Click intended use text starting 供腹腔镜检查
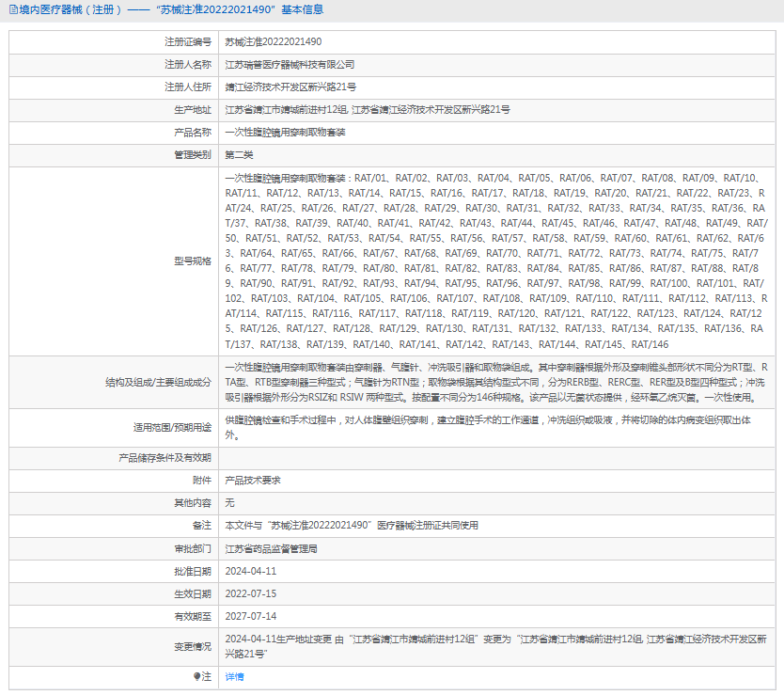784x695 pixels. tap(488, 427)
